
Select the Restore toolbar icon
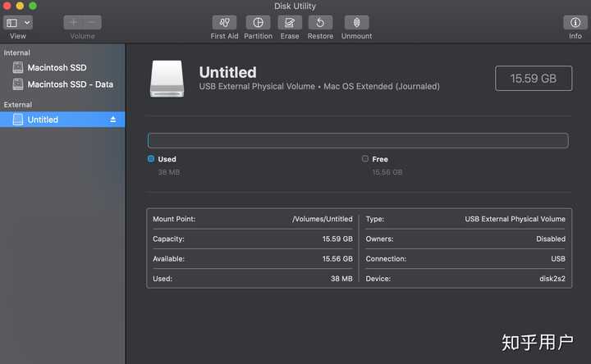click(320, 23)
